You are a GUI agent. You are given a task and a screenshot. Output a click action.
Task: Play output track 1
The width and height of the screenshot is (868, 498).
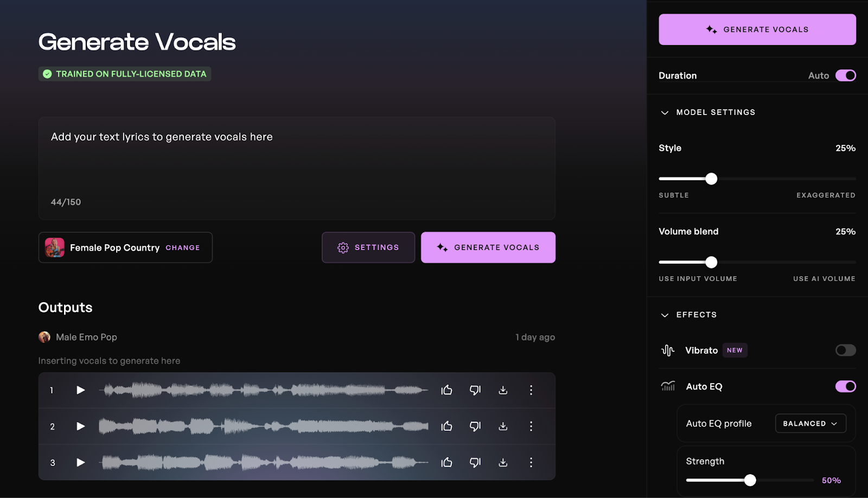click(80, 390)
